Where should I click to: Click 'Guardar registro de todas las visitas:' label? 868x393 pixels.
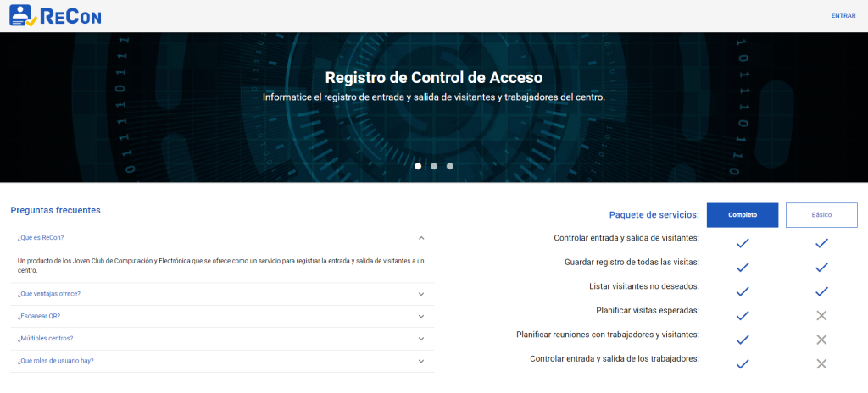click(x=632, y=262)
